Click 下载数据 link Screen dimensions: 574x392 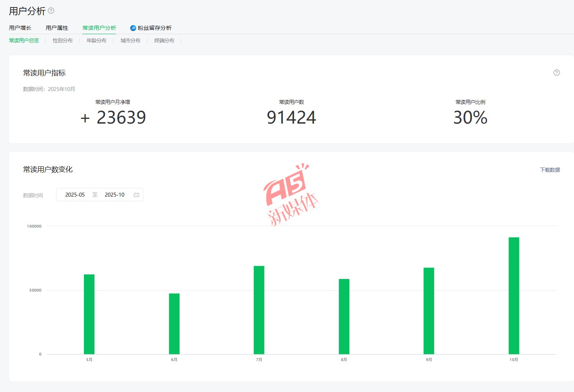550,170
